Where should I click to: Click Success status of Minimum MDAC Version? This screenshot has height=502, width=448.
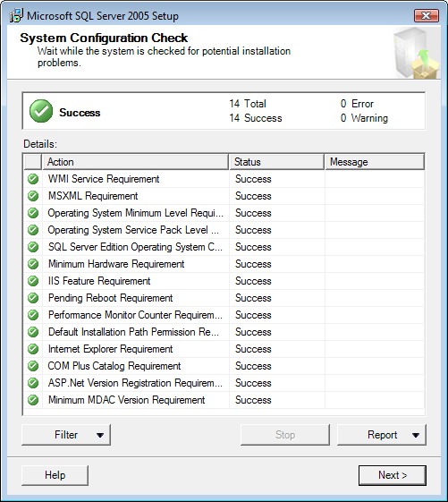[x=253, y=400]
